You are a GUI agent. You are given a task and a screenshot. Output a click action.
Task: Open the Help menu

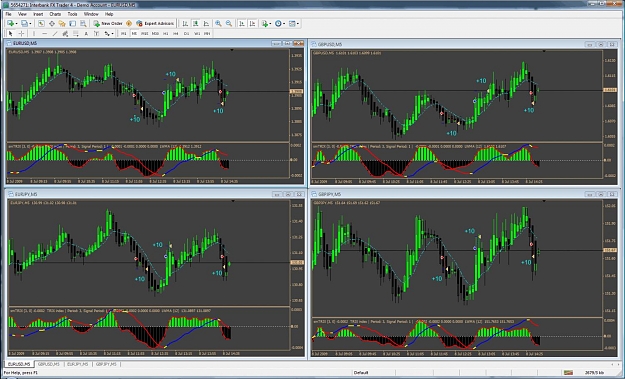(109, 14)
